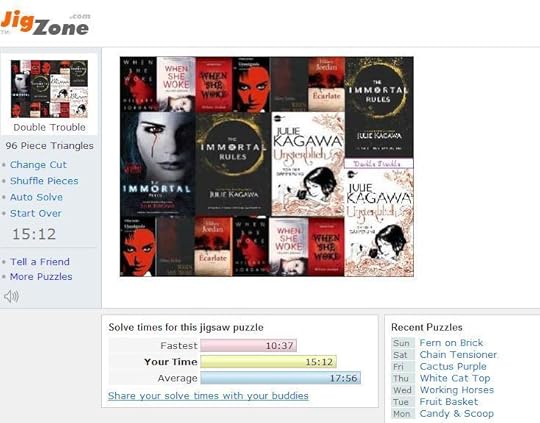Select Change Cut option
540x423 pixels.
(38, 165)
